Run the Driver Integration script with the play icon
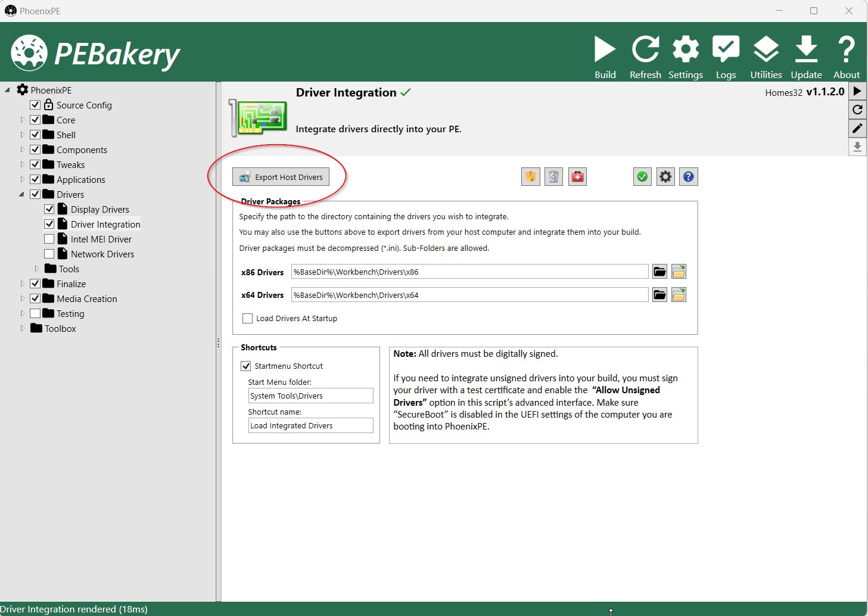868x616 pixels. [857, 91]
